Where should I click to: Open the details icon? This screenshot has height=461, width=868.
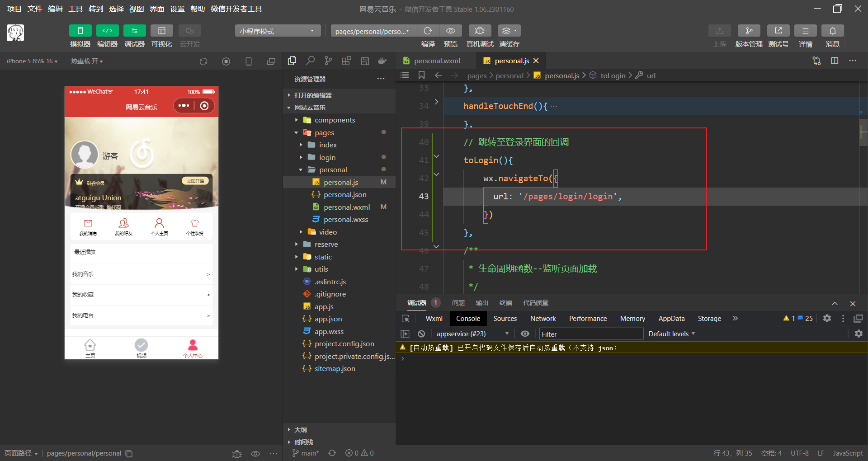coord(805,31)
